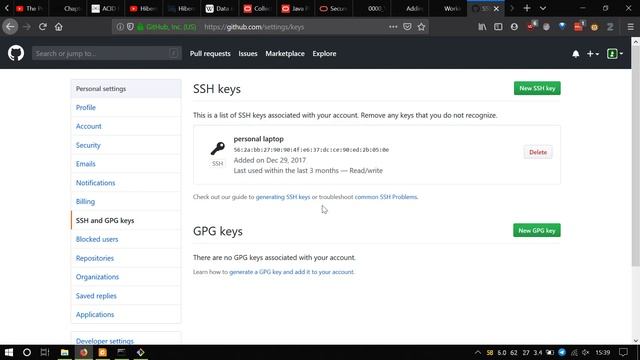
Task: Open Firefox account icon
Action: 514,27
